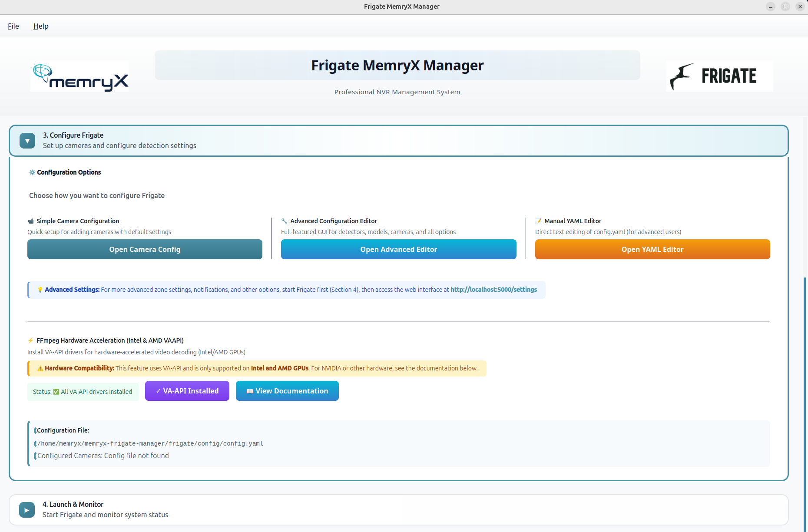Collapse the Configure Frigate section arrow
This screenshot has height=532, width=808.
click(x=27, y=141)
